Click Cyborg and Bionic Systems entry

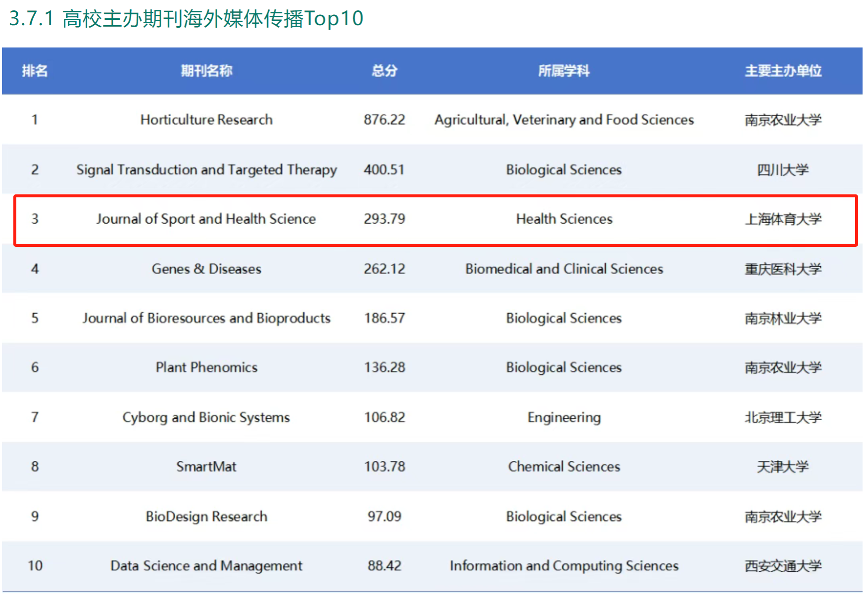click(206, 417)
